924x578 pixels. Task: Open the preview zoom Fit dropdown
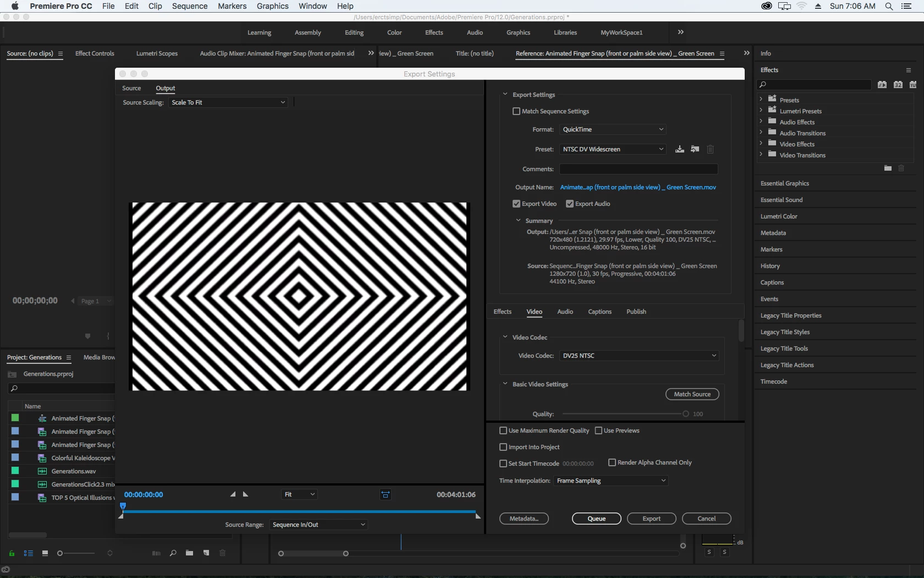click(299, 494)
